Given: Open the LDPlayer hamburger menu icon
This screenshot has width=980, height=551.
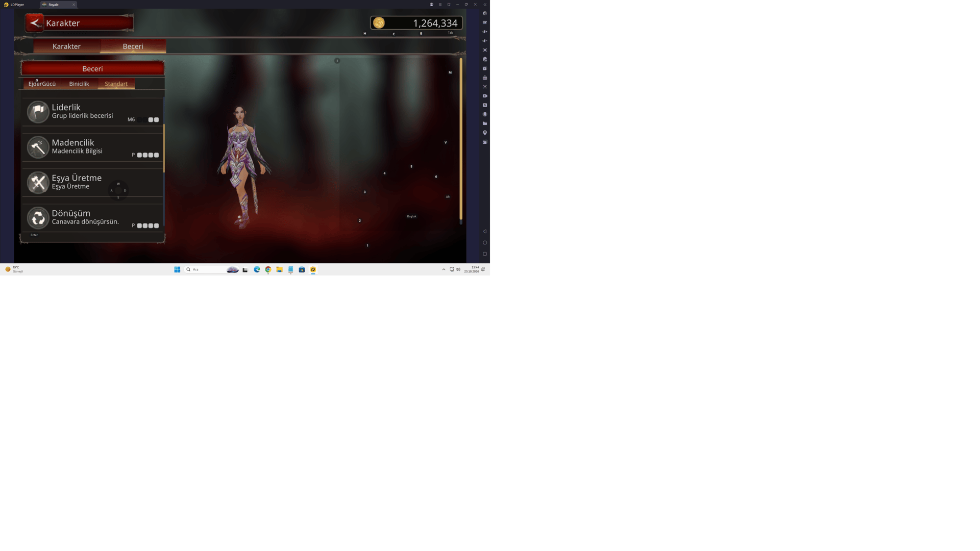Looking at the screenshot, I should [x=440, y=5].
